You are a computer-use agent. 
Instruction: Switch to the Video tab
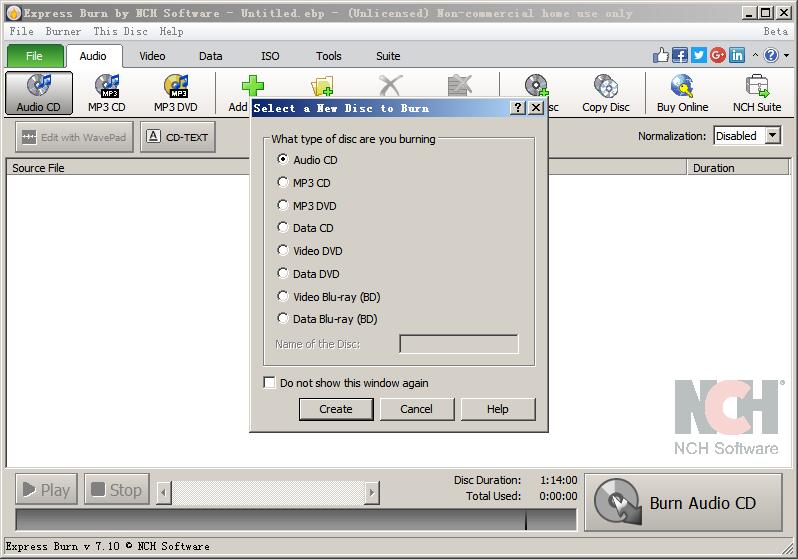(152, 55)
